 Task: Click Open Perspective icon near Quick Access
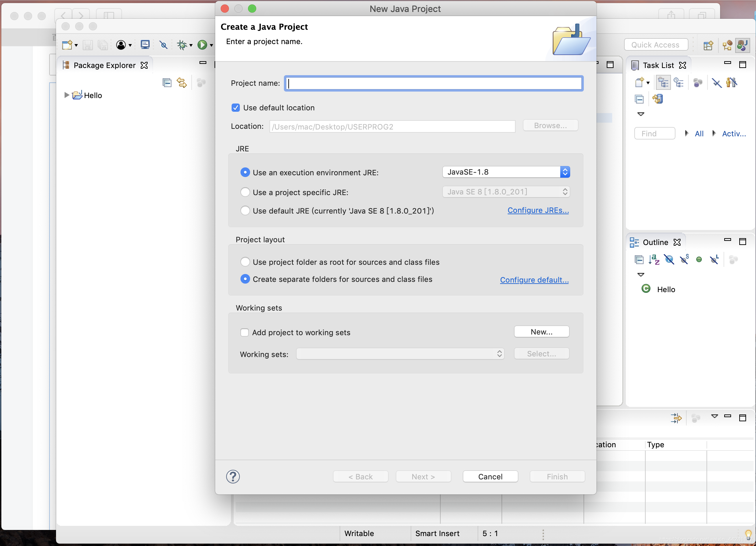708,45
